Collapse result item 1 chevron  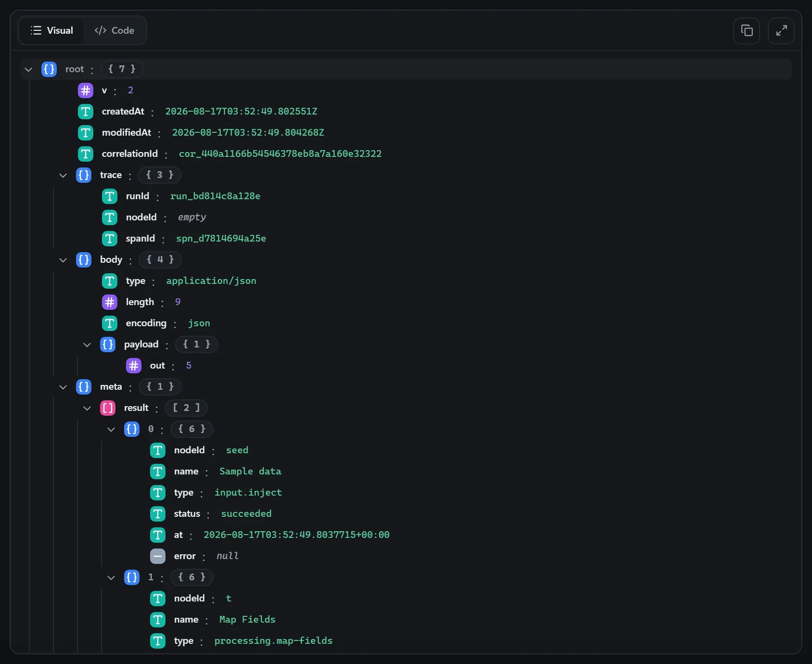111,577
